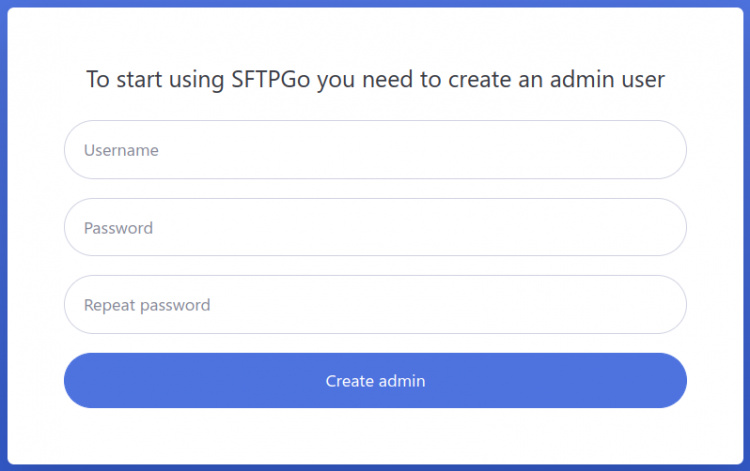Click the "Create admin" button label
Screen dimensions: 750x471
[375, 381]
